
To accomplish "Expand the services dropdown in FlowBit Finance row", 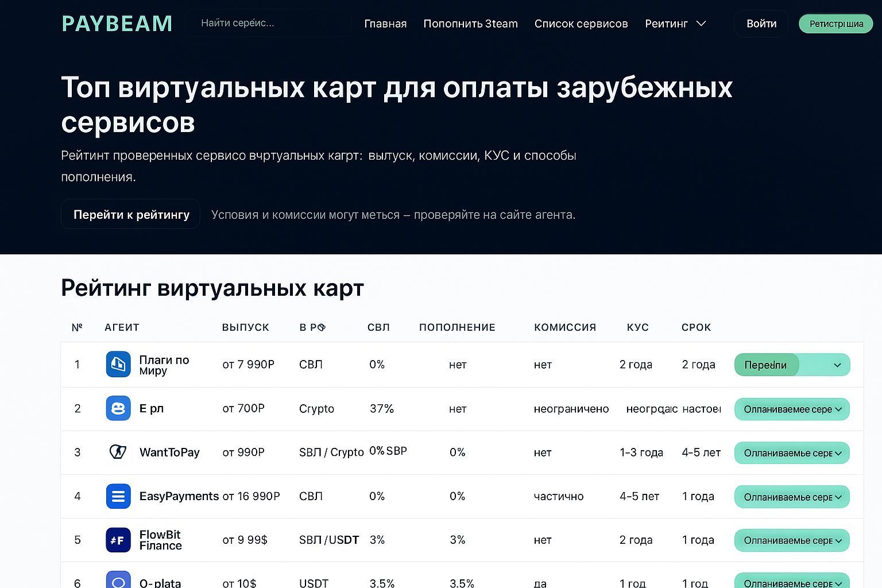I will click(x=792, y=540).
